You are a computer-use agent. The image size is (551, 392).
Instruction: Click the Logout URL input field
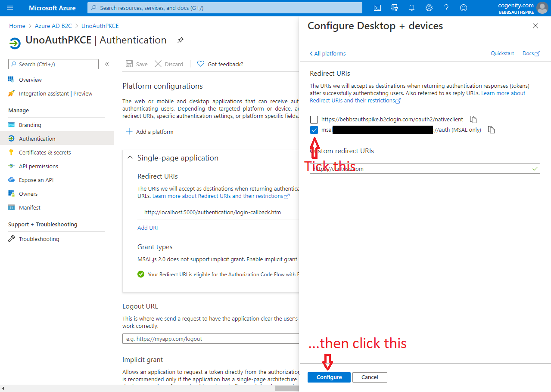tap(211, 338)
